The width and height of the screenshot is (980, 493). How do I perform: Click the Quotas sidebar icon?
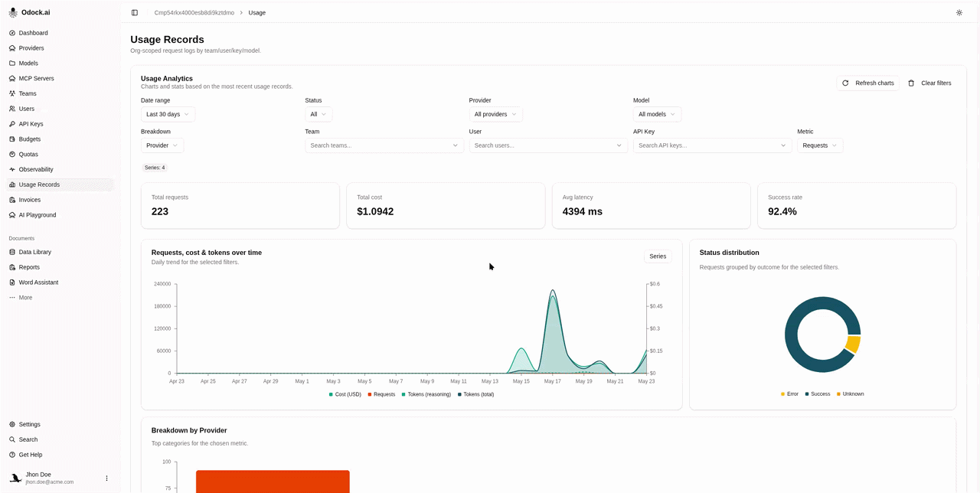pyautogui.click(x=12, y=154)
